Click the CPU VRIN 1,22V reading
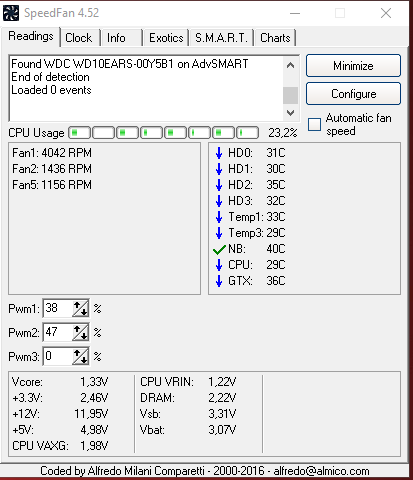Viewport: 413px width, 480px height. [x=188, y=382]
